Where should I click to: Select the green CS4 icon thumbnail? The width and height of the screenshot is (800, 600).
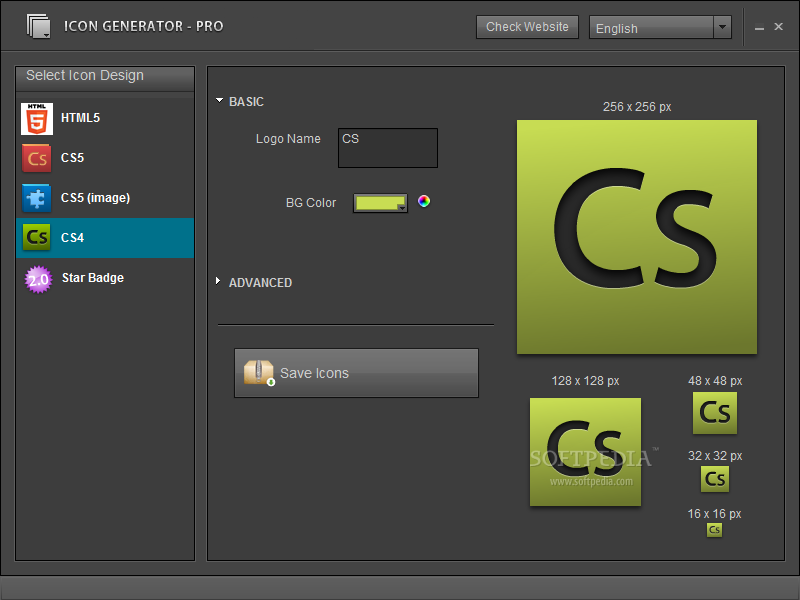click(37, 238)
